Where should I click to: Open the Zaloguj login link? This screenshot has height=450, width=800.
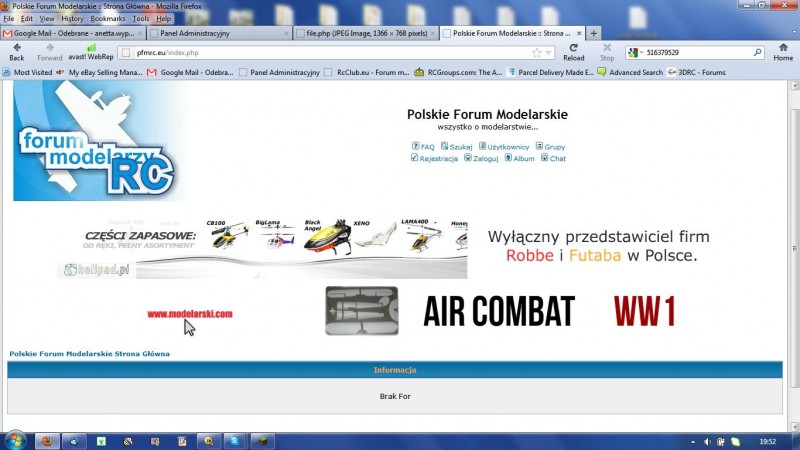[481, 158]
